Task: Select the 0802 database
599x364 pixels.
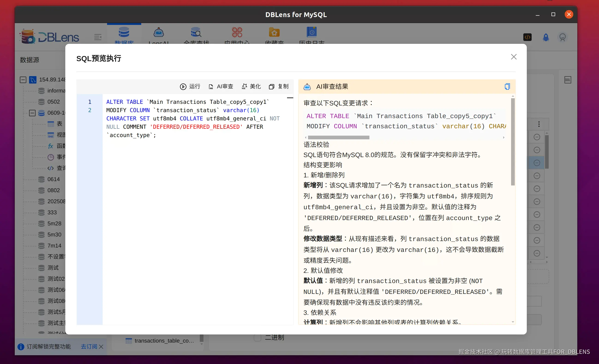Action: click(54, 190)
